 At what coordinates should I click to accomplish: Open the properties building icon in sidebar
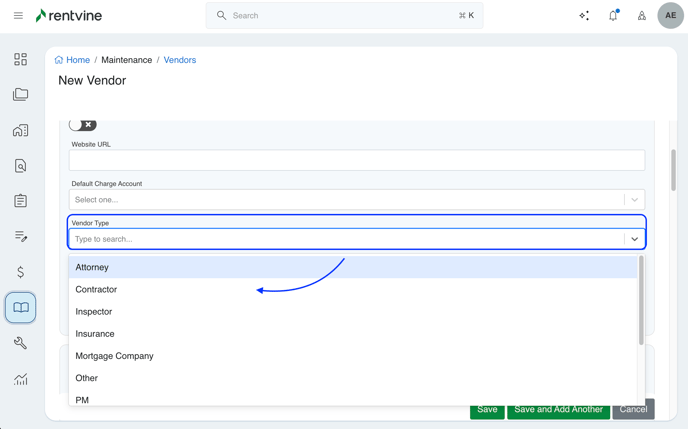(20, 131)
